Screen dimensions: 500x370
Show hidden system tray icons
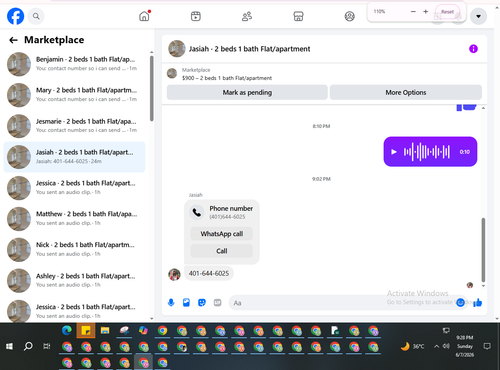click(436, 346)
